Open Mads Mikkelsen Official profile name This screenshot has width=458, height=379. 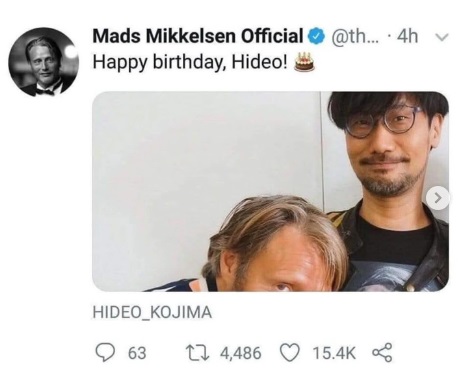pos(197,36)
